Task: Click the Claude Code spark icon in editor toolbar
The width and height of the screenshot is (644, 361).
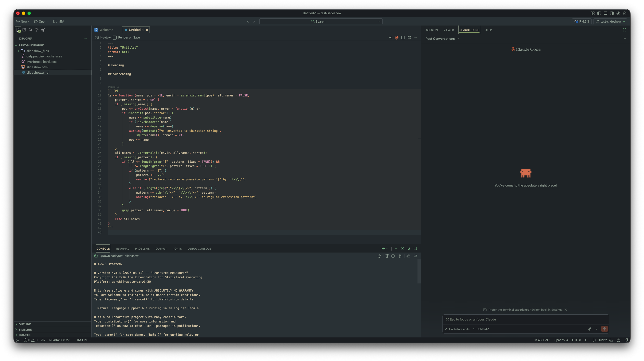Action: 397,38
